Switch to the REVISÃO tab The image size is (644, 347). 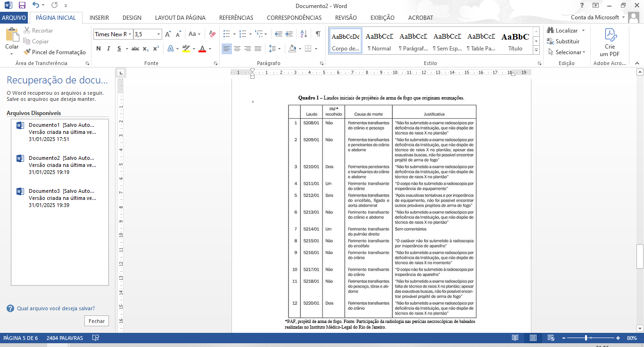point(346,18)
